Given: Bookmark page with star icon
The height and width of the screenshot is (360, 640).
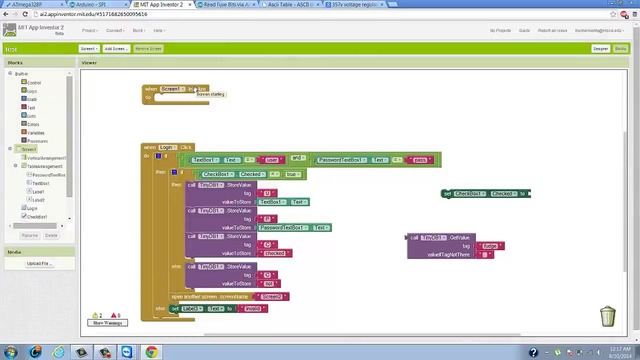Looking at the screenshot, I should pos(613,14).
